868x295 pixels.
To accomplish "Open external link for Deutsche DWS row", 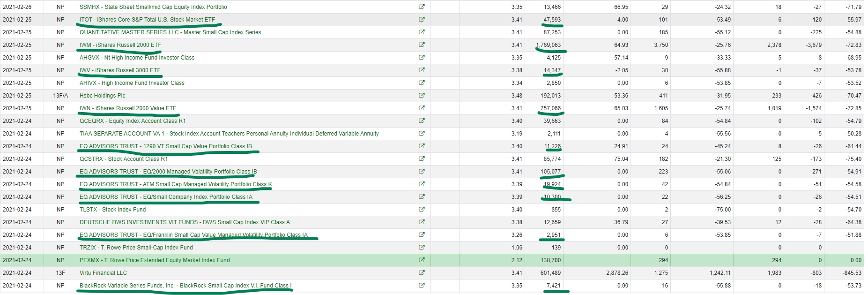I will [422, 222].
